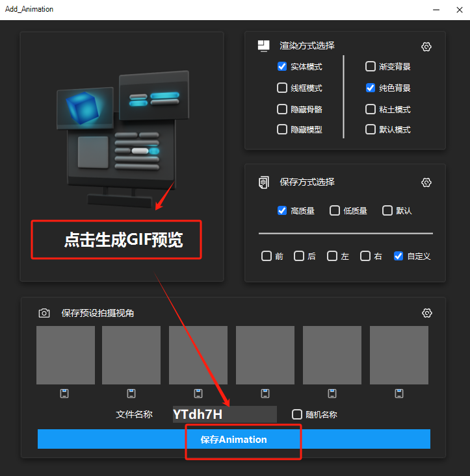Image resolution: width=470 pixels, height=476 pixels.
Task: Click the 渲染方式选择 panel icon
Action: 263,46
